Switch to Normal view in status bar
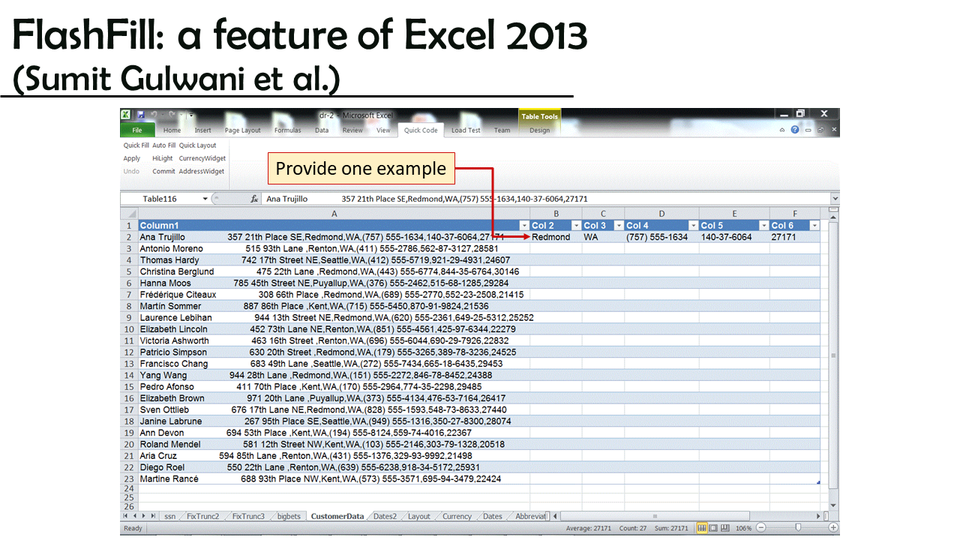The width and height of the screenshot is (960, 540). pos(702,528)
